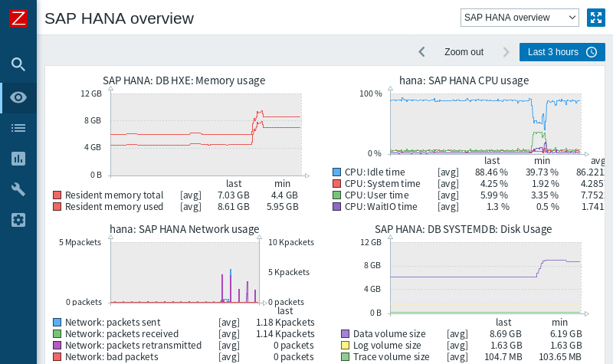
Task: Click the Memory usage graph area
Action: click(206, 135)
